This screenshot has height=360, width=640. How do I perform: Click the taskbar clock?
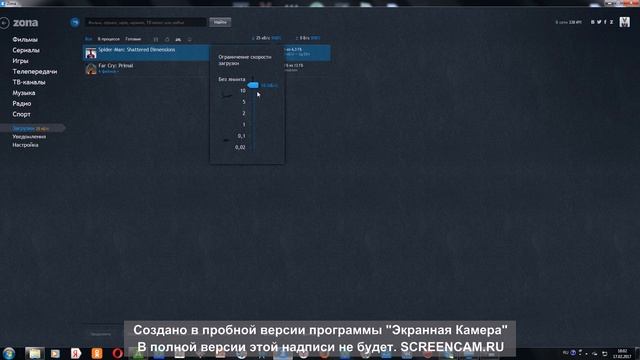click(622, 353)
